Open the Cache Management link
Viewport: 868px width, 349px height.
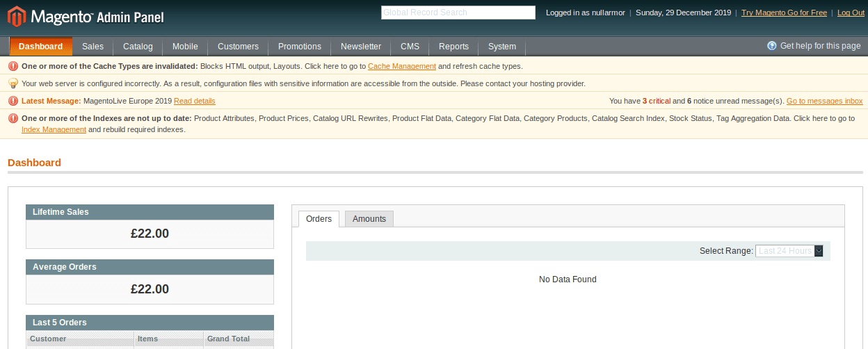pyautogui.click(x=402, y=66)
